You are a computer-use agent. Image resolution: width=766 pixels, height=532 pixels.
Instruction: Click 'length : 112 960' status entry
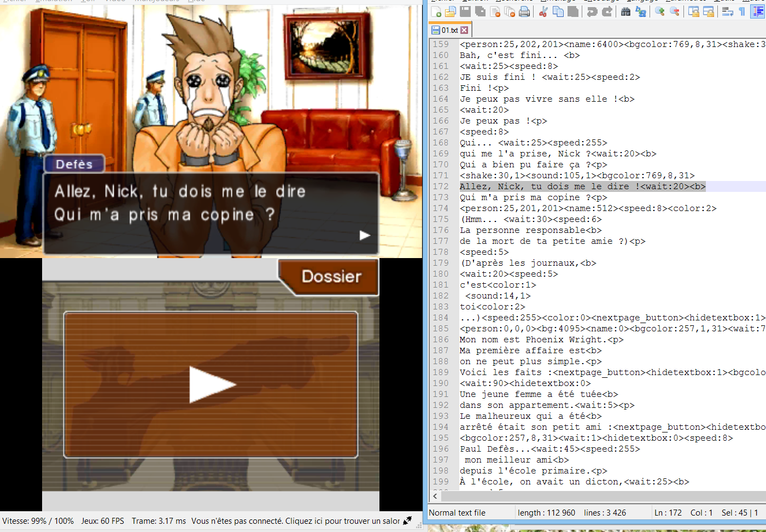pos(546,513)
